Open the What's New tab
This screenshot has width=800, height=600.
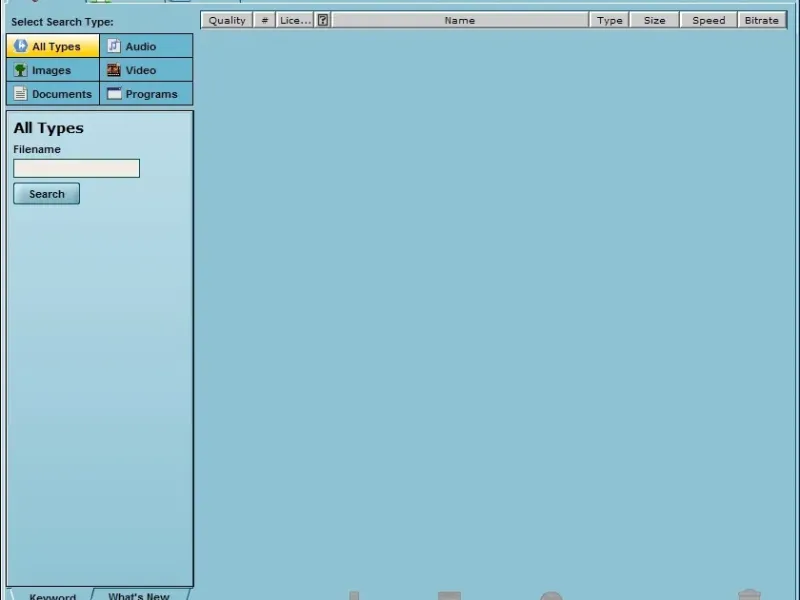(x=139, y=595)
